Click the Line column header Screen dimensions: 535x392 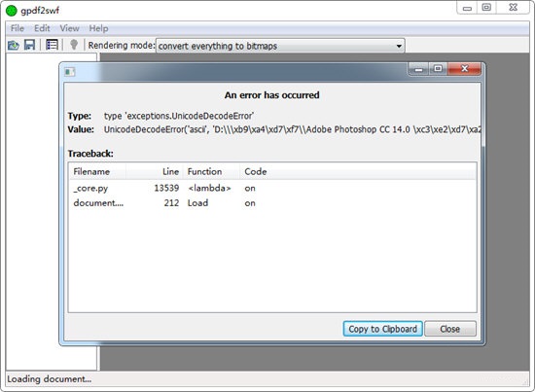tap(155, 171)
